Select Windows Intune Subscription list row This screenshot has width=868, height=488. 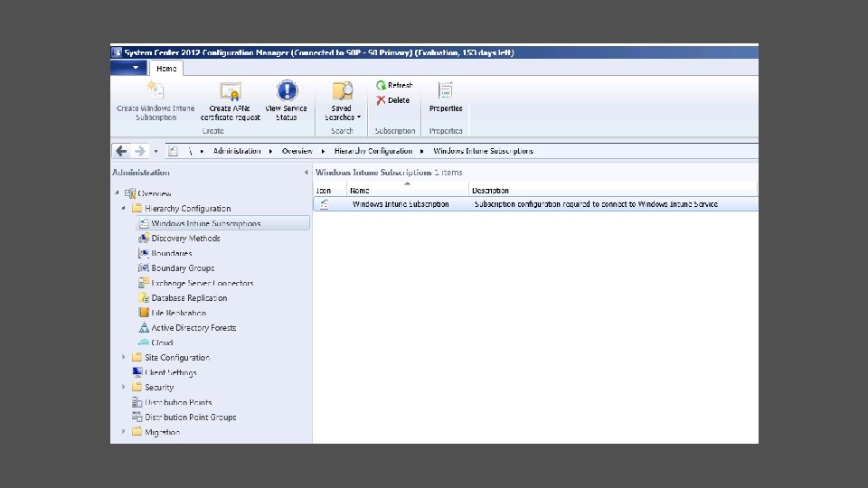(535, 204)
